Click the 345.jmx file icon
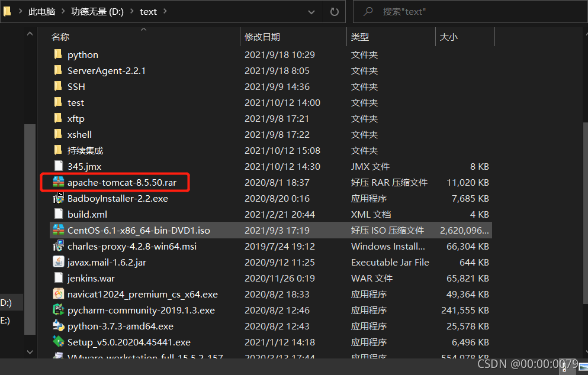588x375 pixels. pyautogui.click(x=59, y=166)
